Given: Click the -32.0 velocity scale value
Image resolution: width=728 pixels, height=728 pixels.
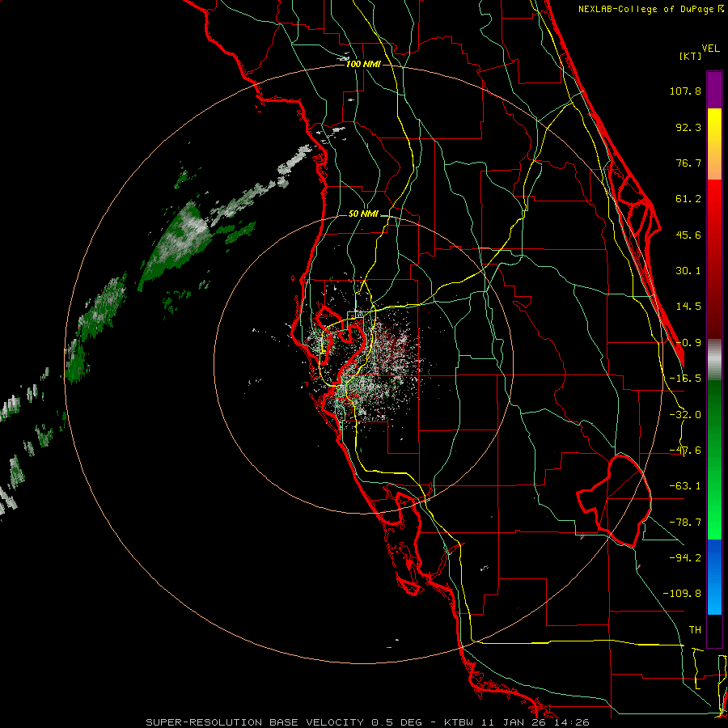Looking at the screenshot, I should click(685, 415).
